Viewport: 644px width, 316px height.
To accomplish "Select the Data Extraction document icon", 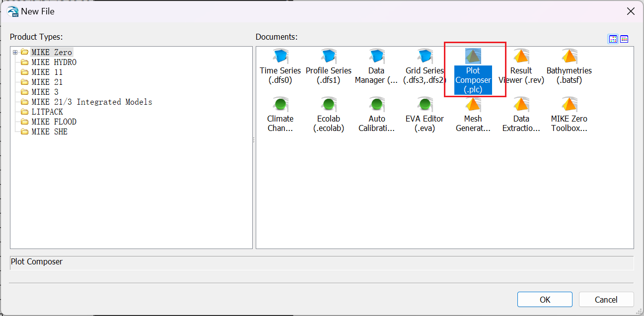I will pos(521,104).
